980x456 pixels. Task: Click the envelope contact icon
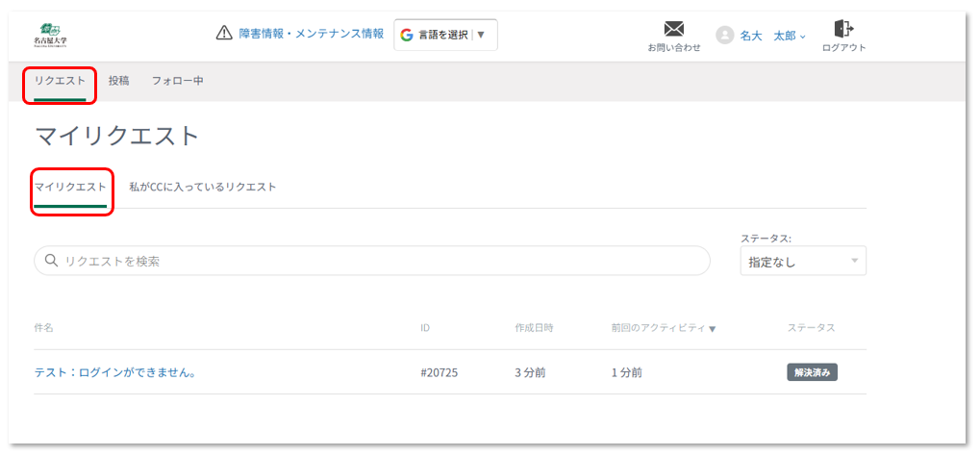pos(673,29)
